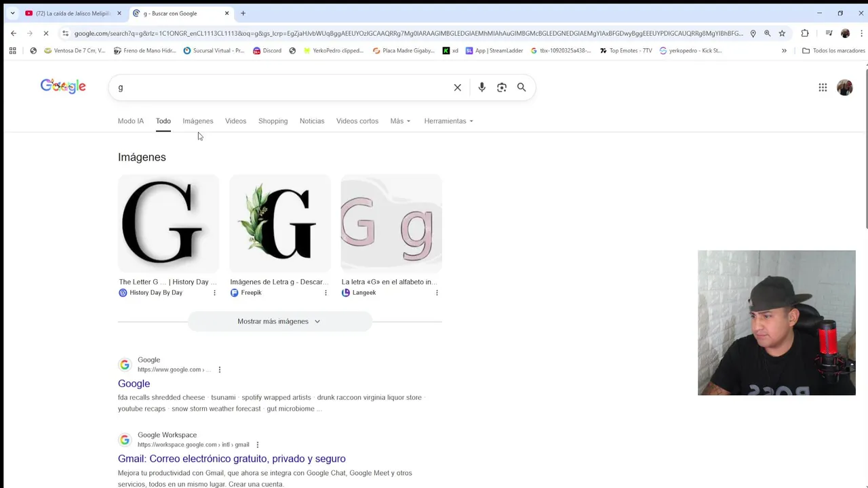Open YerkoPedro clipped bookmark
The height and width of the screenshot is (488, 868).
[x=333, y=50]
